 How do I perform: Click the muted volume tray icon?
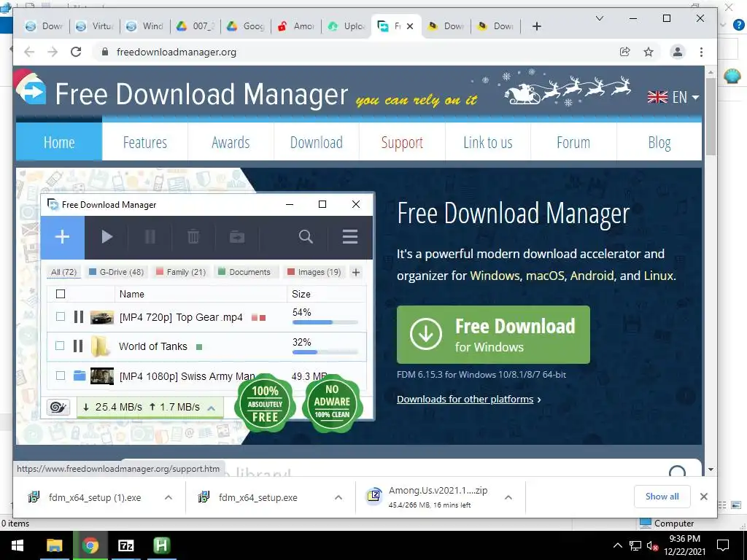click(x=652, y=545)
